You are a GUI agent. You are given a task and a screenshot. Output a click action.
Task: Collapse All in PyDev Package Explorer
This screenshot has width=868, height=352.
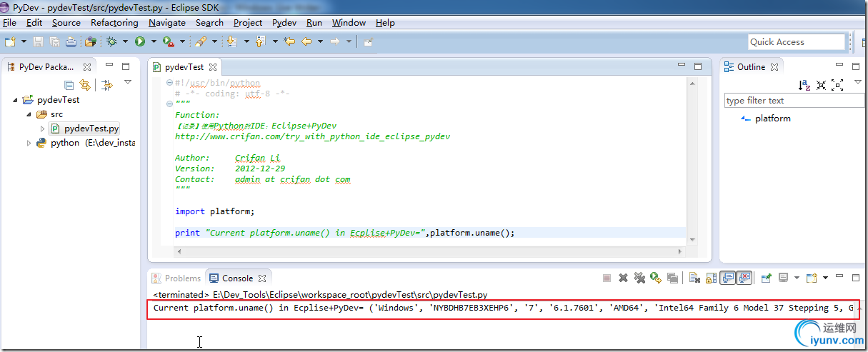pyautogui.click(x=69, y=85)
